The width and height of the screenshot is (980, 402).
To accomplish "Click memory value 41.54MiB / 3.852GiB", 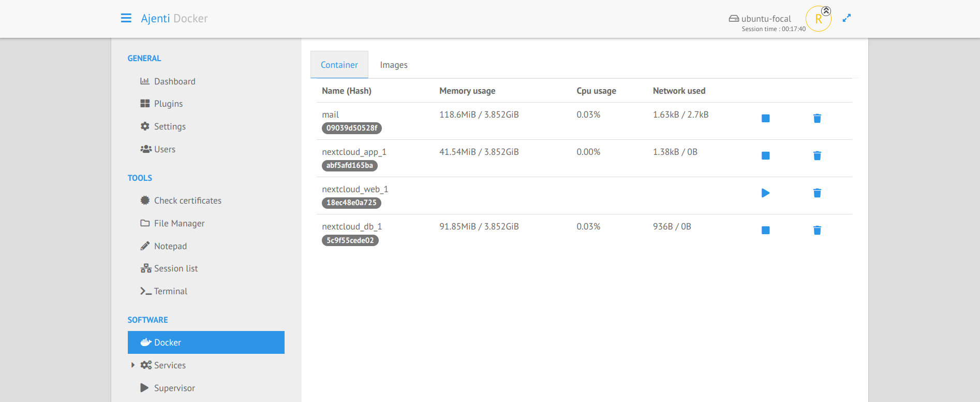I will tap(479, 152).
